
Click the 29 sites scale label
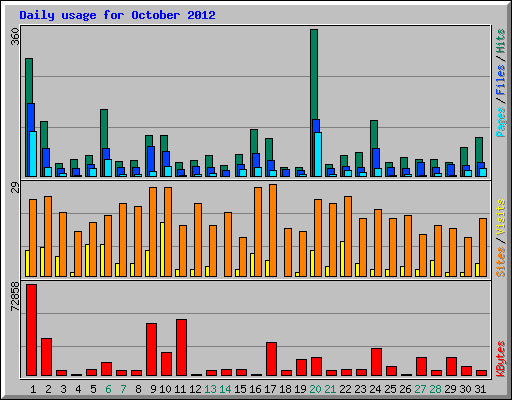coord(15,188)
